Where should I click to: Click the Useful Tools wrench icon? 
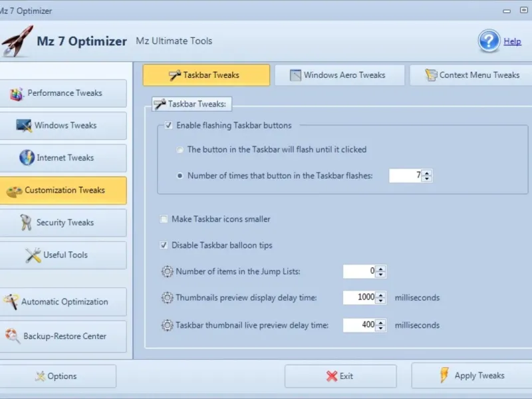[x=33, y=255]
